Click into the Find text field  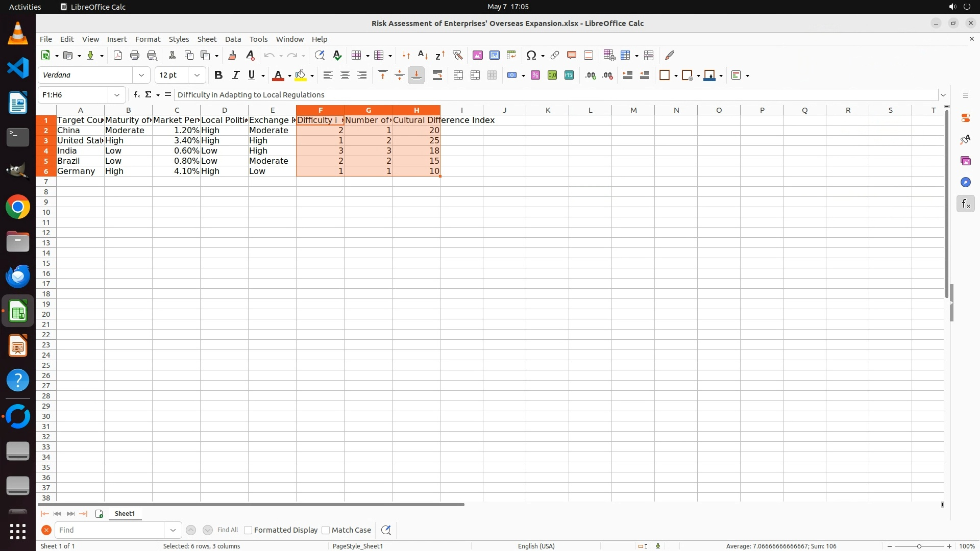[x=110, y=530]
